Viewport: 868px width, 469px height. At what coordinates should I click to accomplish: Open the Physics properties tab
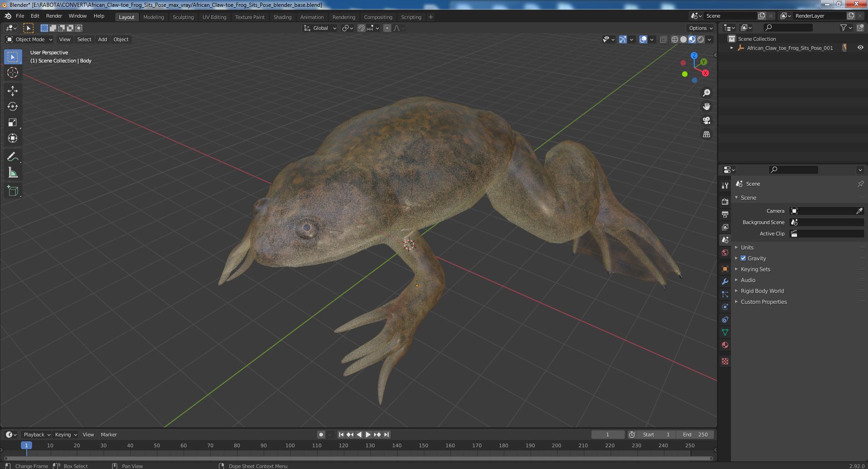tap(725, 307)
